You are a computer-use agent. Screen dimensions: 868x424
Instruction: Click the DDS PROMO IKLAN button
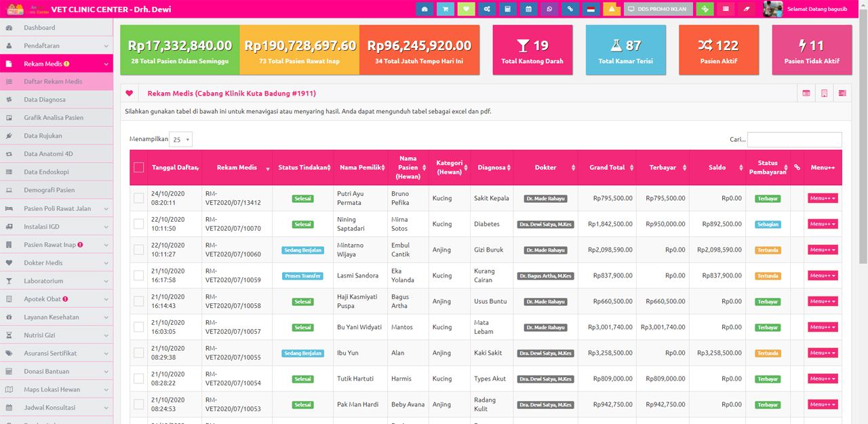pyautogui.click(x=657, y=9)
